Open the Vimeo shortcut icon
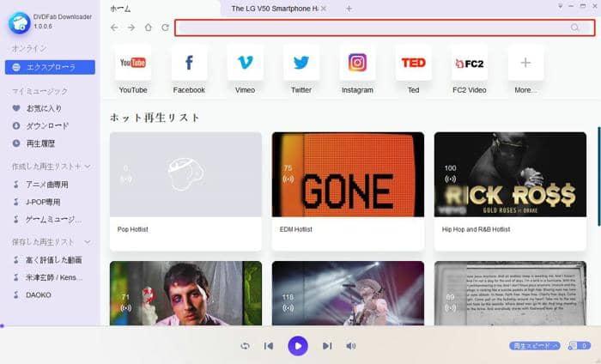The image size is (601, 364). pos(245,63)
